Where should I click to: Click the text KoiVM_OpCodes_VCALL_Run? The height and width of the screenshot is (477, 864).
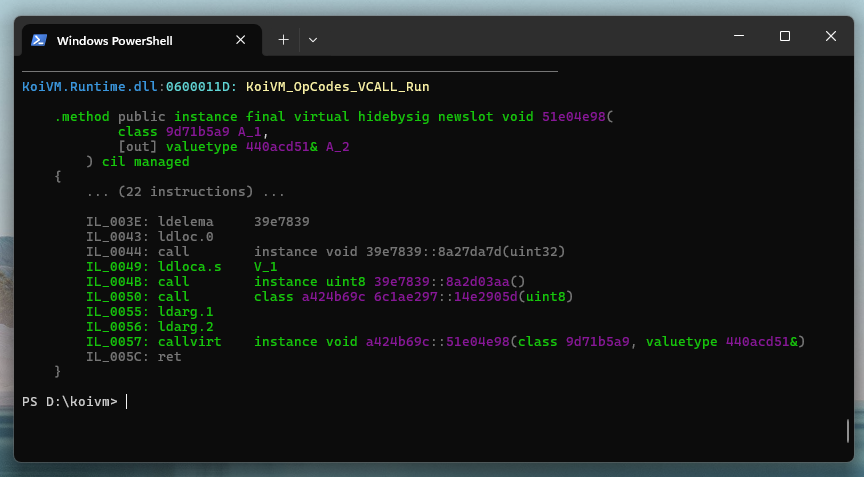click(x=338, y=86)
